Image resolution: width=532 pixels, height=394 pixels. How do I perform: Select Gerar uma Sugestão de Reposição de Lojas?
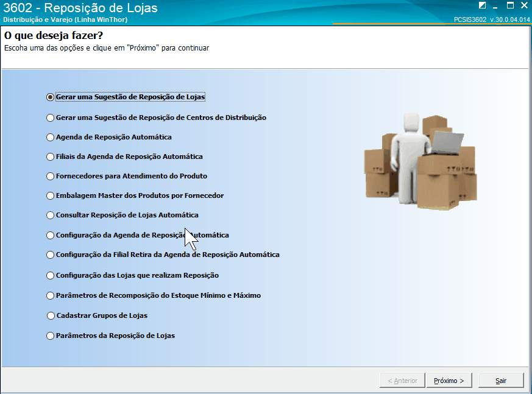point(126,97)
